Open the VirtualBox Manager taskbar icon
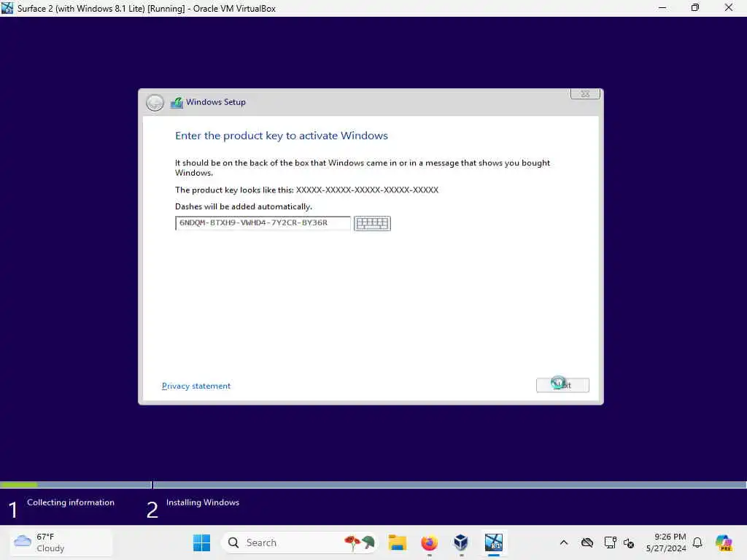Screen dimensions: 747x560 (x=461, y=542)
